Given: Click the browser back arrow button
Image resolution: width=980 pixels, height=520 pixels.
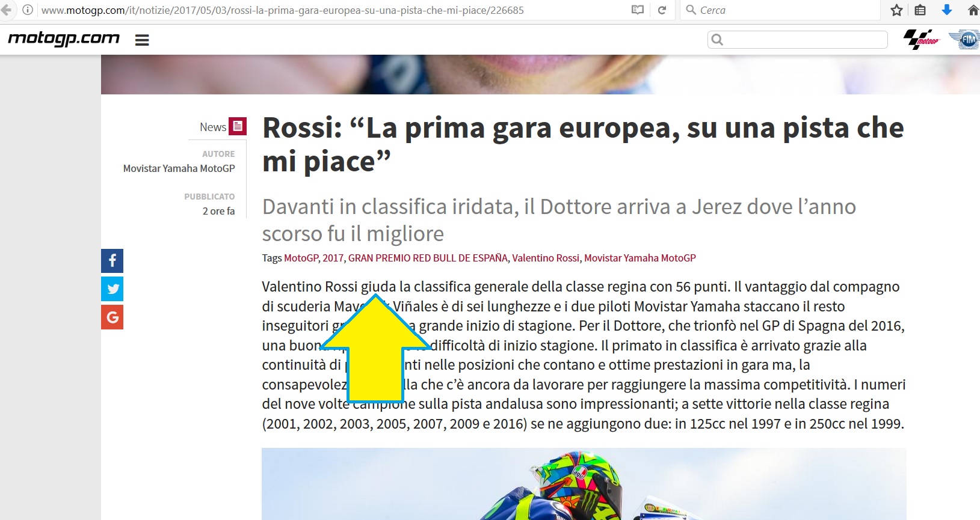Looking at the screenshot, I should (6, 10).
